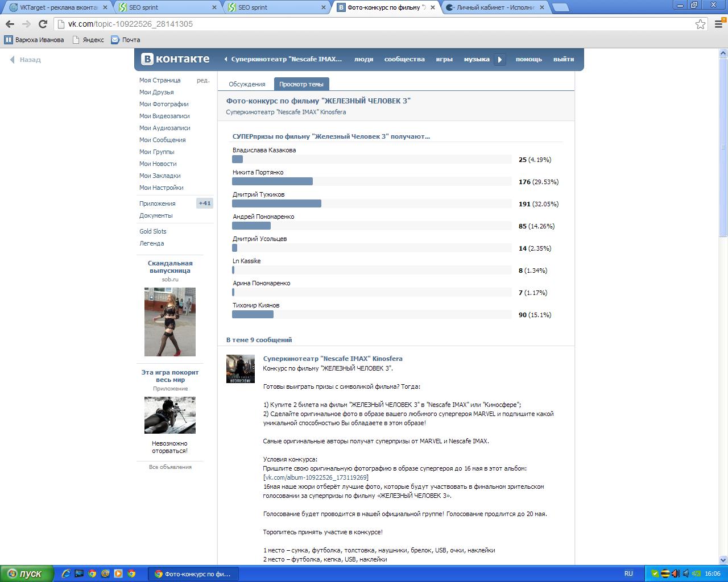This screenshot has height=582, width=728.
Task: Open the vk.com/album-10922526_173119269 link
Action: coord(316,477)
